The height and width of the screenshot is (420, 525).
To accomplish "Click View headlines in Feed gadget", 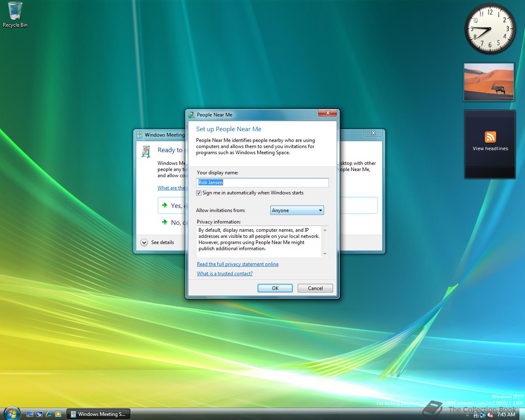I will pyautogui.click(x=490, y=148).
